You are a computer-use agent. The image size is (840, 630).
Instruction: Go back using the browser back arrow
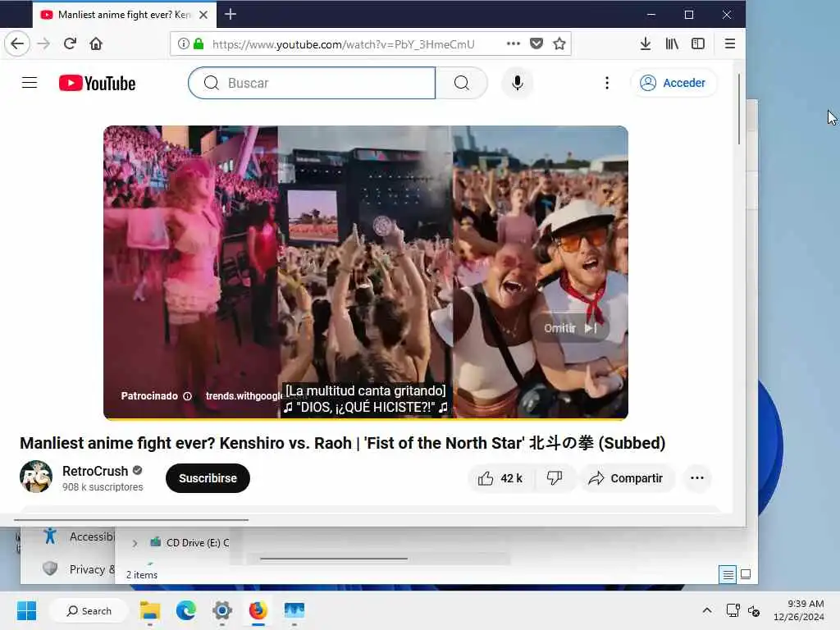17,43
